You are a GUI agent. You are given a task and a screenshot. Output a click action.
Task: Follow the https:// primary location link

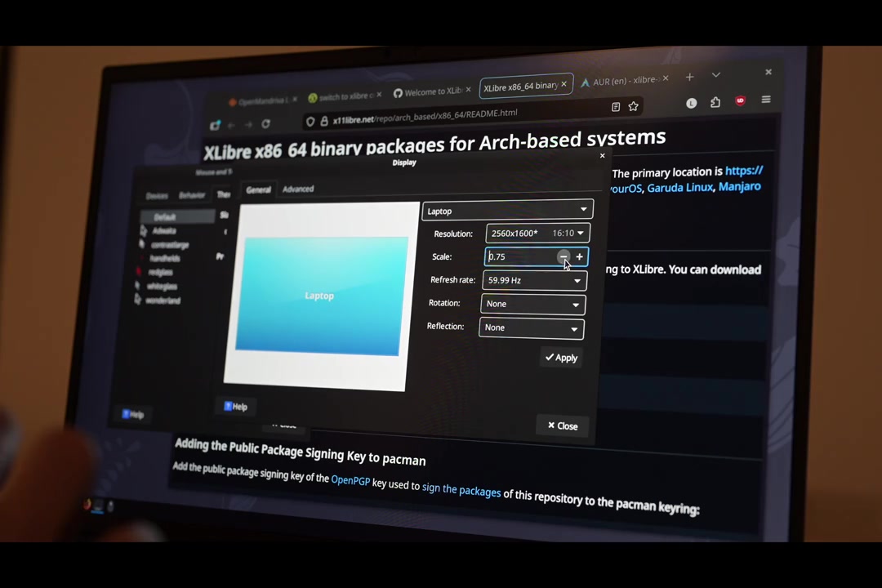point(744,171)
